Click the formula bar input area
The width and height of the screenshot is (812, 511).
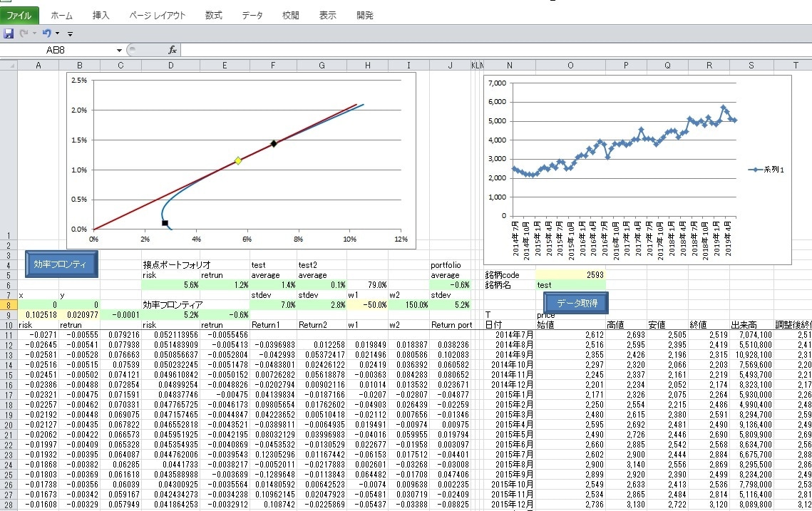pyautogui.click(x=496, y=50)
